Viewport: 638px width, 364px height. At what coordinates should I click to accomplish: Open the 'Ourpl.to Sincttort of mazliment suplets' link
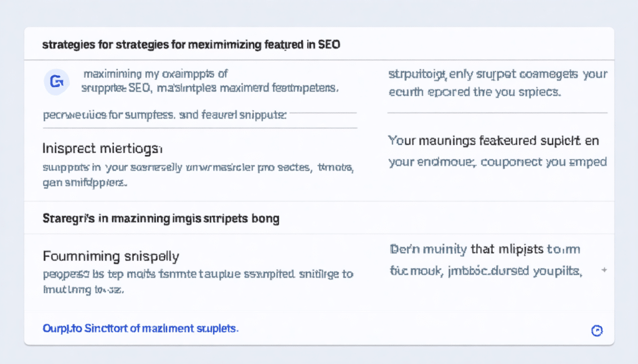tap(141, 329)
